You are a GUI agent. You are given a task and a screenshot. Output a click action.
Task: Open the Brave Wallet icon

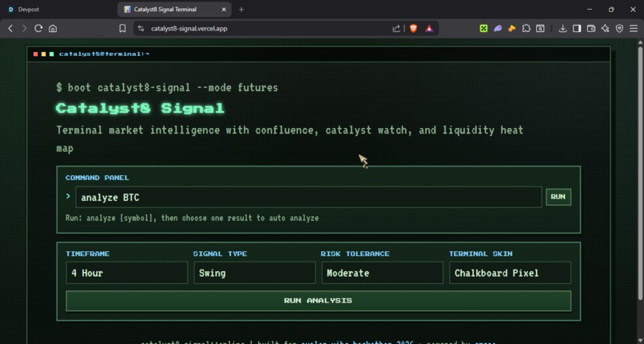[591, 28]
